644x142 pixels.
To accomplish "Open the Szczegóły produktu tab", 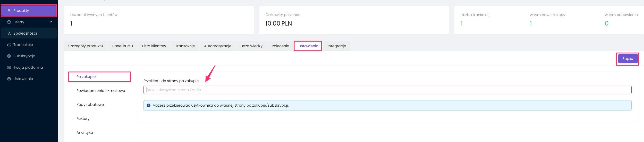I will click(x=86, y=46).
